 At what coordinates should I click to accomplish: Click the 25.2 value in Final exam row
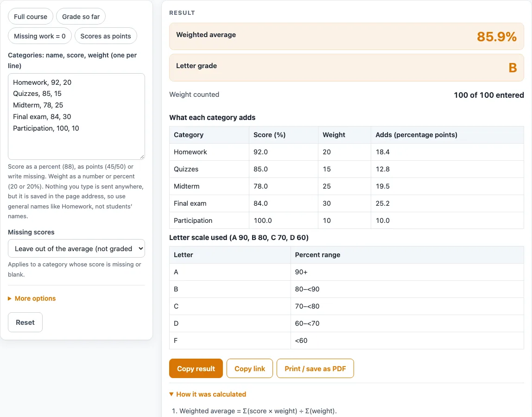point(382,203)
